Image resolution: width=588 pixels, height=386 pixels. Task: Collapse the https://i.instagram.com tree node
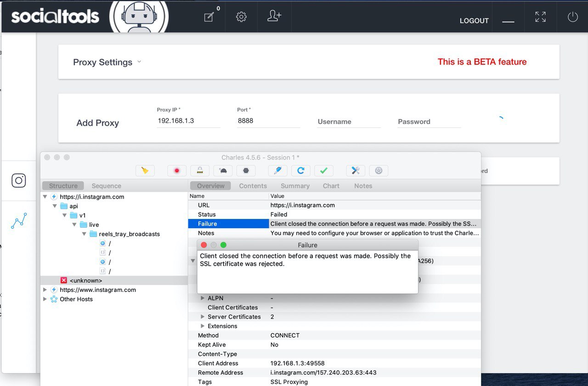click(45, 197)
